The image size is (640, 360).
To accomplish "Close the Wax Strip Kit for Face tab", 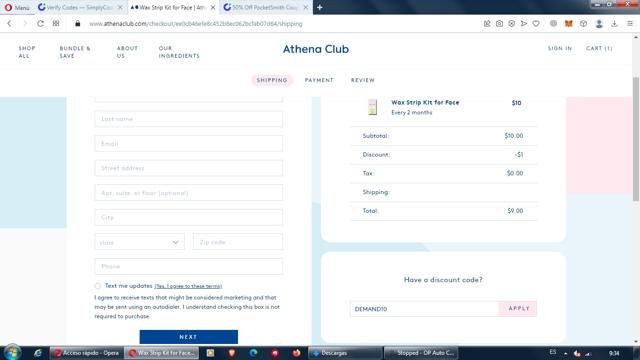I will coord(213,7).
